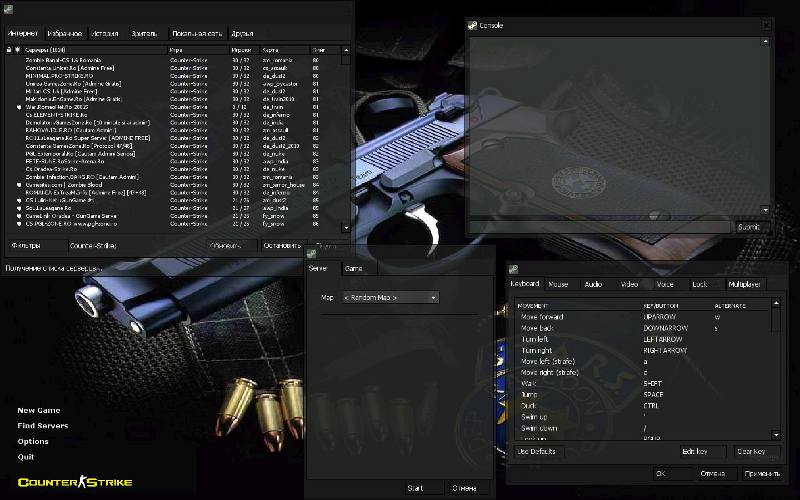Switch to the Multiplayer options tab

tap(744, 284)
